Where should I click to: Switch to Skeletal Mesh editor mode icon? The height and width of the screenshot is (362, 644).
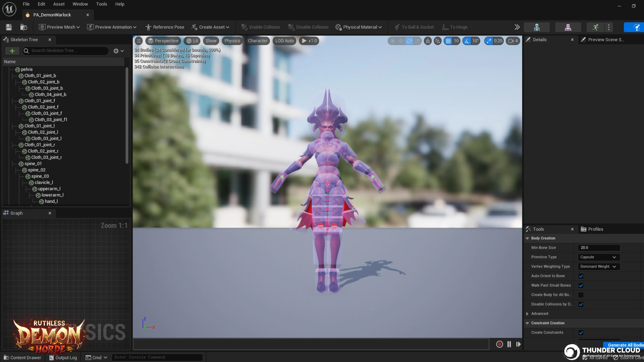568,27
